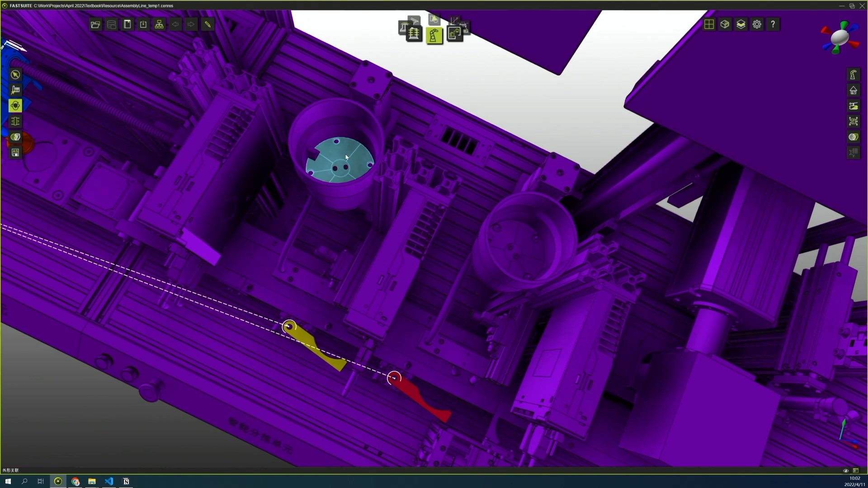
Task: Click the hierarchy tree structure icon
Action: [x=159, y=24]
